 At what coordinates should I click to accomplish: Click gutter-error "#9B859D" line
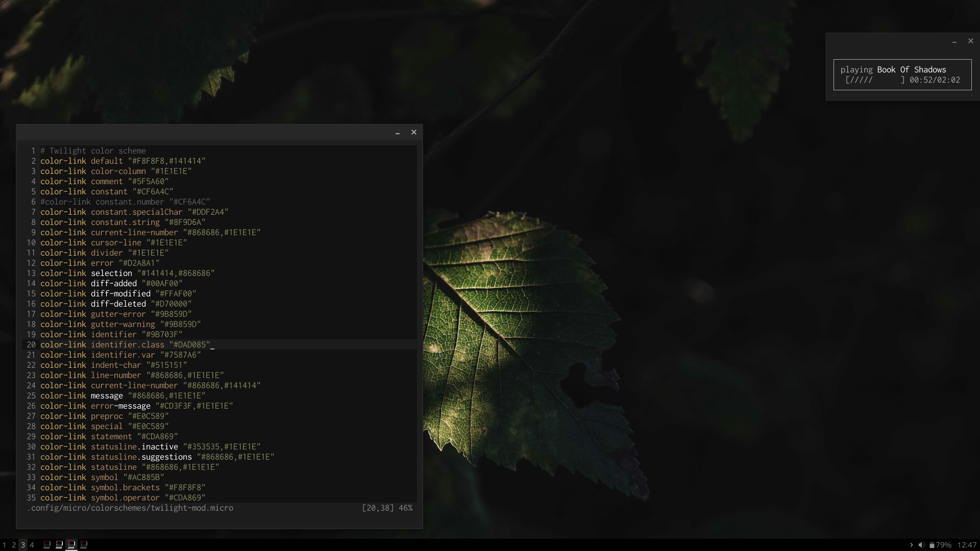[x=116, y=314]
